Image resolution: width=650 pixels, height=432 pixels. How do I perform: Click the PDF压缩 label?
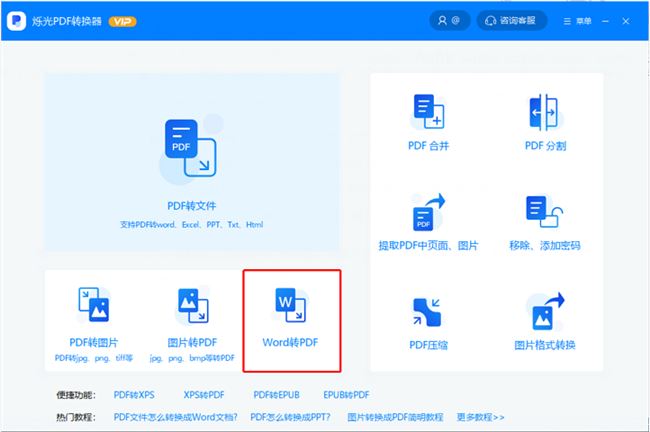pyautogui.click(x=429, y=345)
